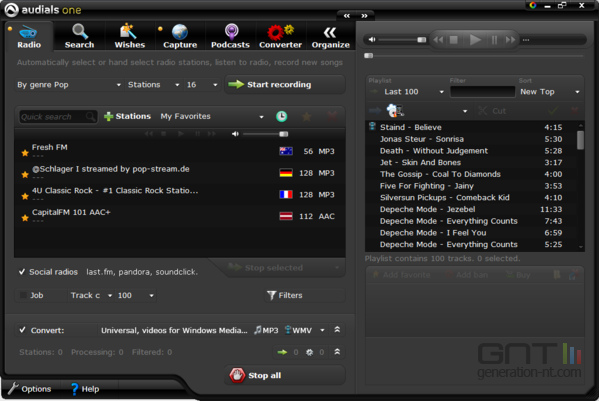Screen dimensions: 599x401
Task: Open the New Top sort dropdown
Action: click(550, 92)
